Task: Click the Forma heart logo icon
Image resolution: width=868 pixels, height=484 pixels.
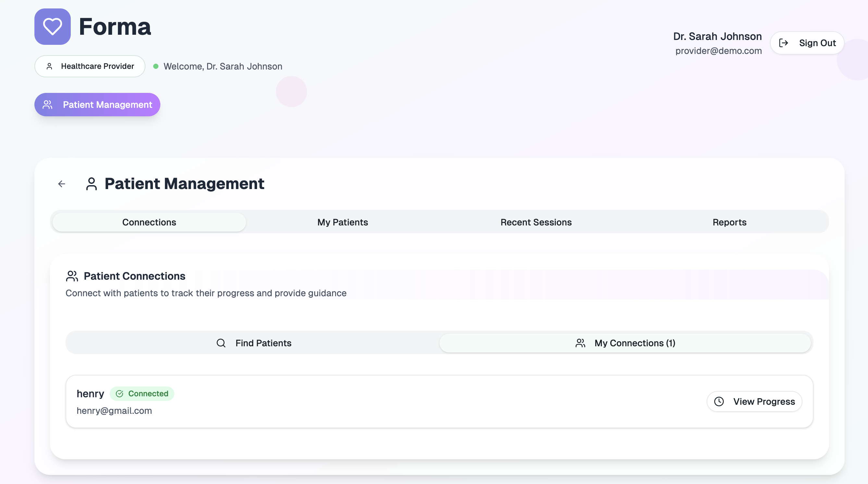Action: point(52,27)
